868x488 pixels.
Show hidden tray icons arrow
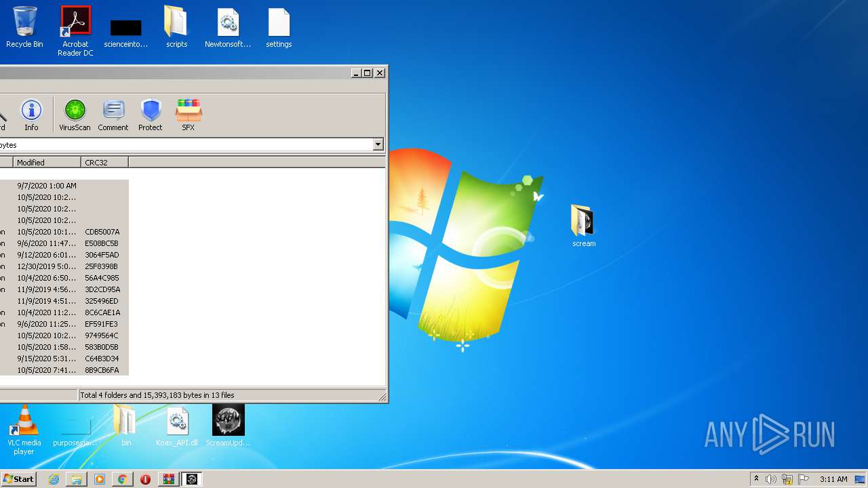pos(756,479)
